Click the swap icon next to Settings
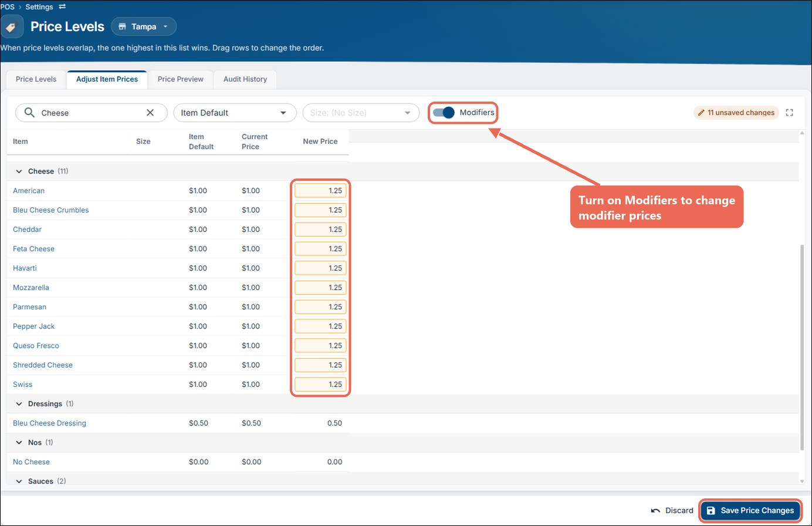This screenshot has width=812, height=526. click(62, 7)
